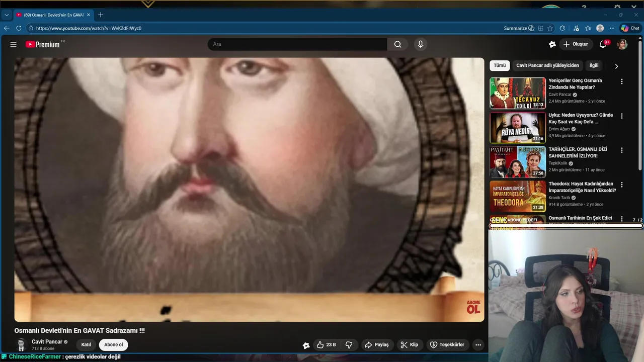This screenshot has height=362, width=644.
Task: Open Tarihçiler, Osmanlı Dizi Sahnelerini title
Action: click(x=578, y=152)
